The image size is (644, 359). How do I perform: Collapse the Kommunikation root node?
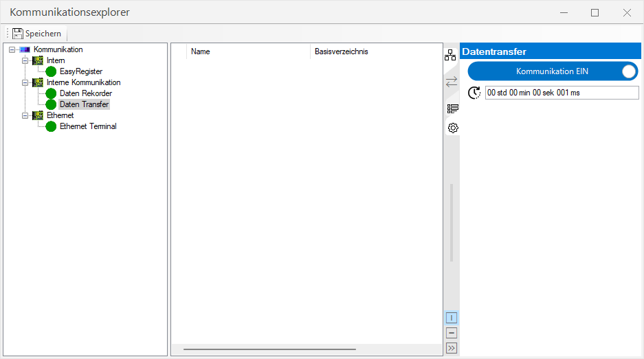pos(12,49)
